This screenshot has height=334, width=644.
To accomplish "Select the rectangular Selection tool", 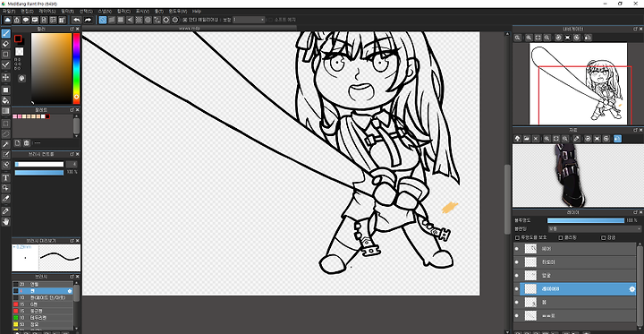I will tap(5, 124).
